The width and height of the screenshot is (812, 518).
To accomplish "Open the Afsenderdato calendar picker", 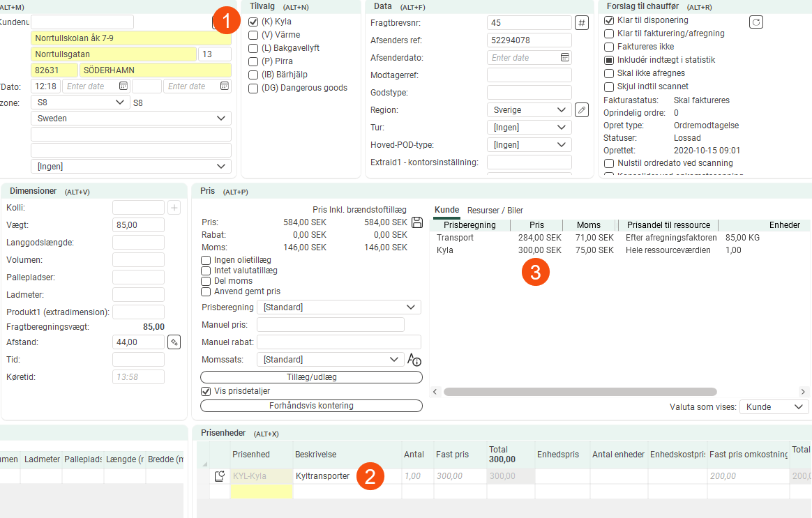I will coord(565,58).
